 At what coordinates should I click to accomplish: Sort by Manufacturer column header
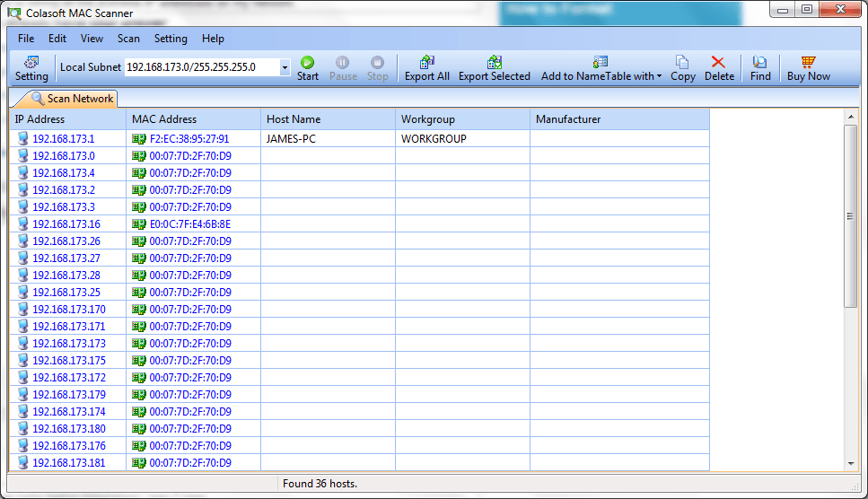click(x=619, y=119)
